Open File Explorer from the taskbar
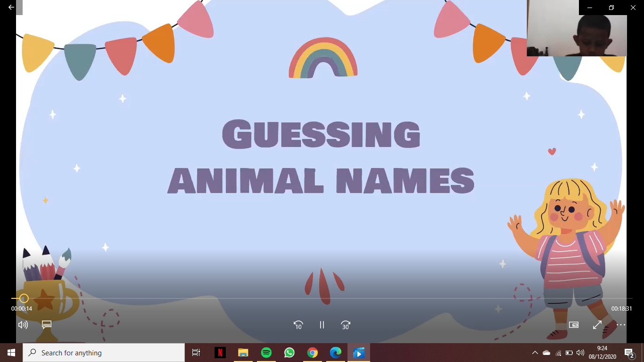644x362 pixels. (243, 353)
